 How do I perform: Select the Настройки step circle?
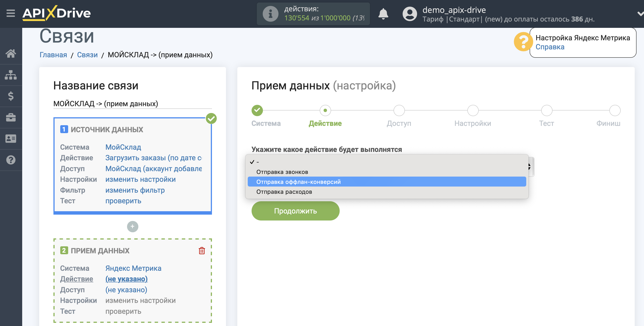point(473,110)
